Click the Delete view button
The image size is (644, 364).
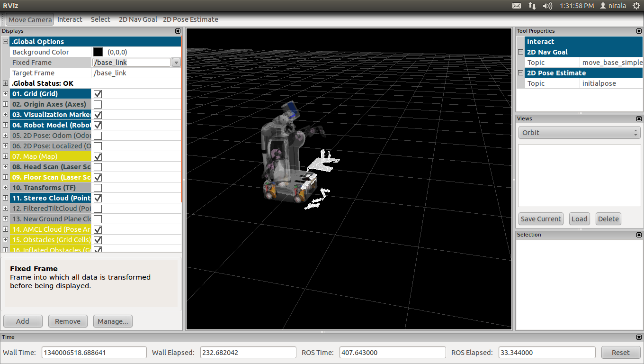pyautogui.click(x=608, y=219)
